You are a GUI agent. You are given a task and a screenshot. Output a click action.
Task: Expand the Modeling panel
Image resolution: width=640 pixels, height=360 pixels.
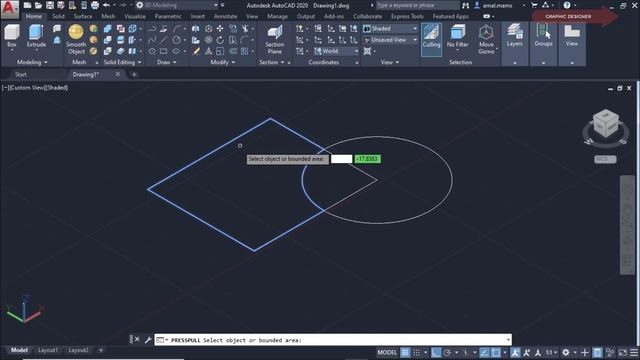coord(32,62)
